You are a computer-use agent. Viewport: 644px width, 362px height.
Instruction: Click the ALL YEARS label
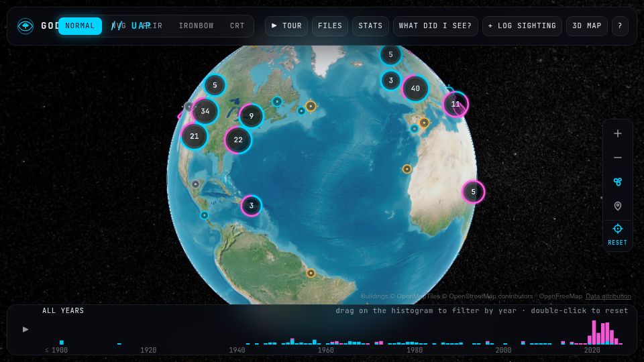tap(63, 310)
